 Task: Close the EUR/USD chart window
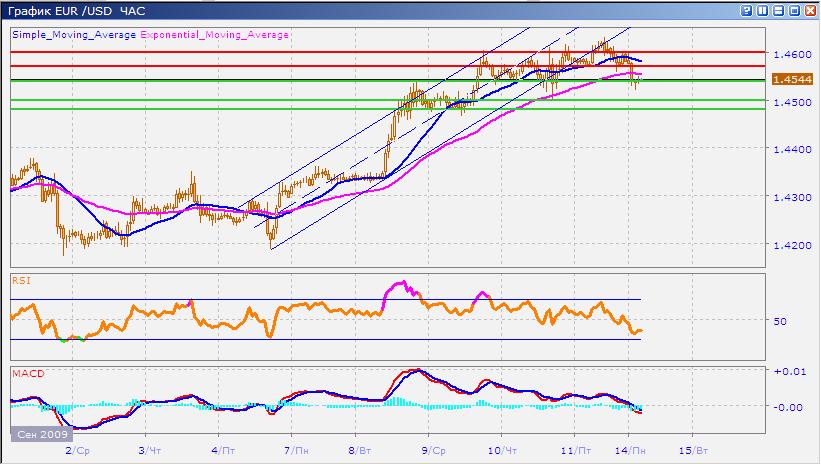(x=808, y=11)
